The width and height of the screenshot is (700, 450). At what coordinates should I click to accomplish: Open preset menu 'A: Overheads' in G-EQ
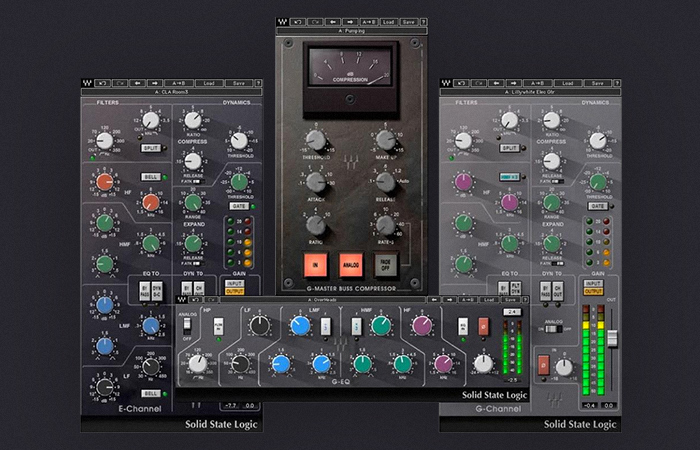pos(323,300)
